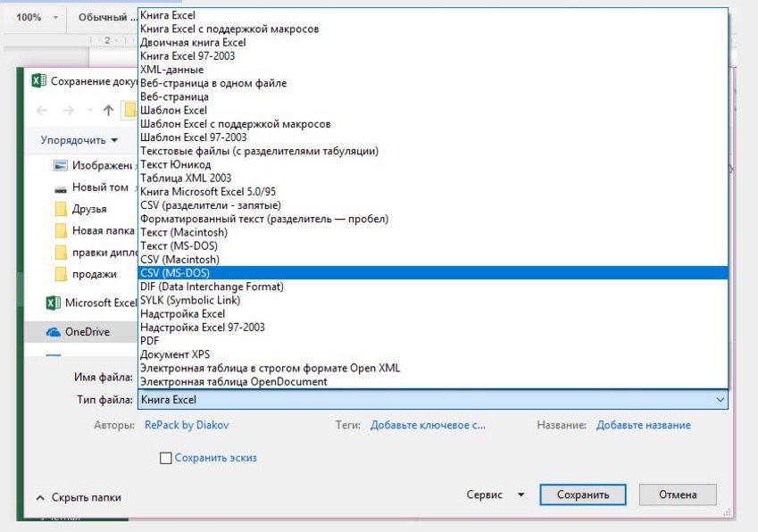Select 'Текстовые файлы (с разделителями табуляции)'

433,151
